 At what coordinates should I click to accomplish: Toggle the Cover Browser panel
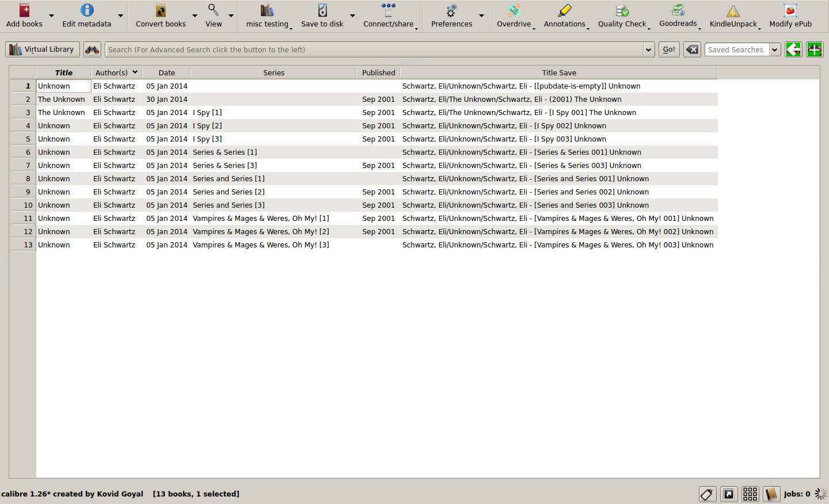(729, 494)
